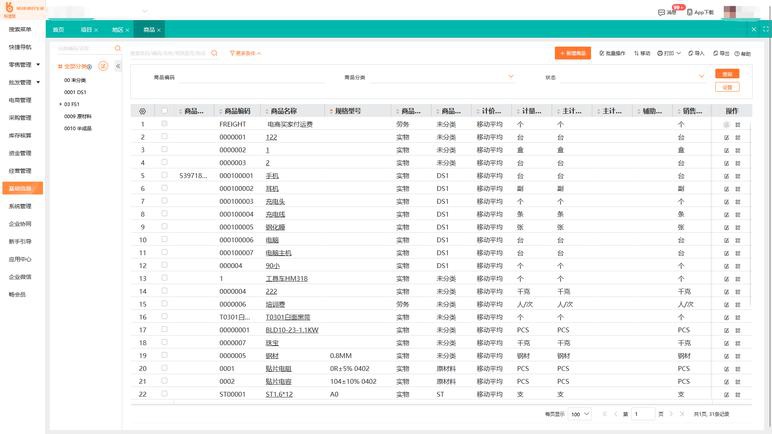Open dropdown arrow next to company name

point(145,11)
